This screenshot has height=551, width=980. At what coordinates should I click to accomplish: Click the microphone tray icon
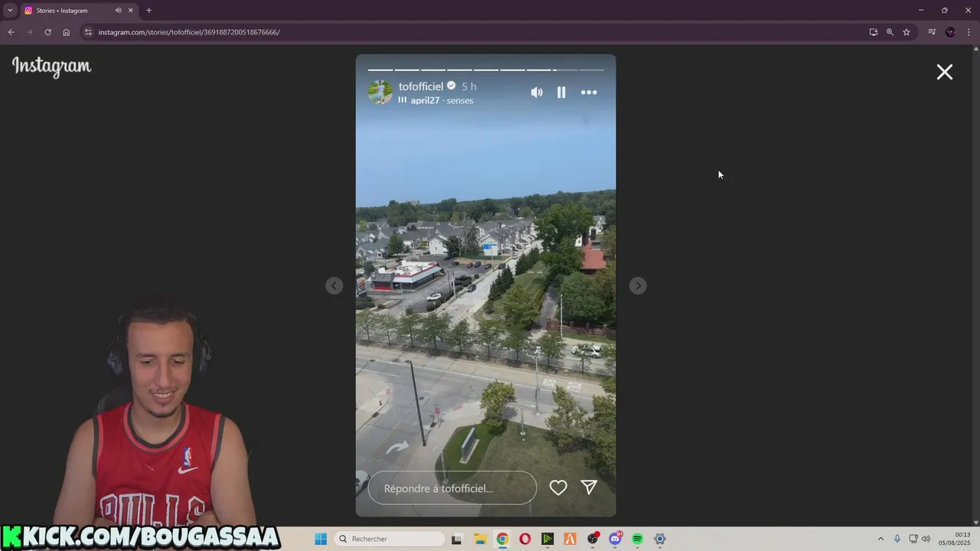(897, 539)
